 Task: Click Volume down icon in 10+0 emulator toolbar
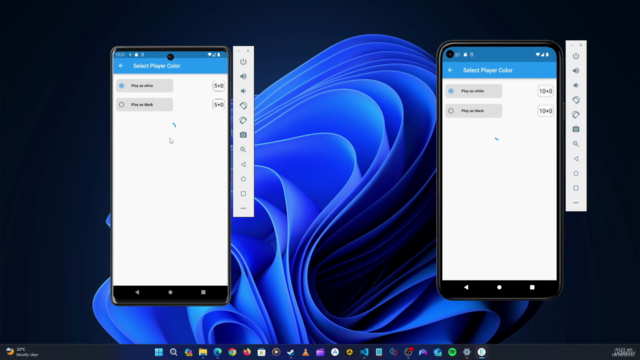(x=576, y=85)
